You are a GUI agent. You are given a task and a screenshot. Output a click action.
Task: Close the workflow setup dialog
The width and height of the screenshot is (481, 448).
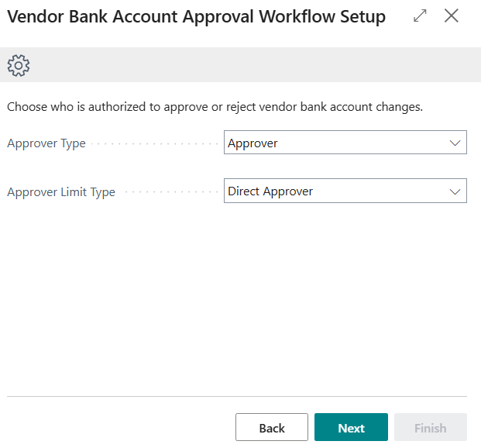pos(452,16)
